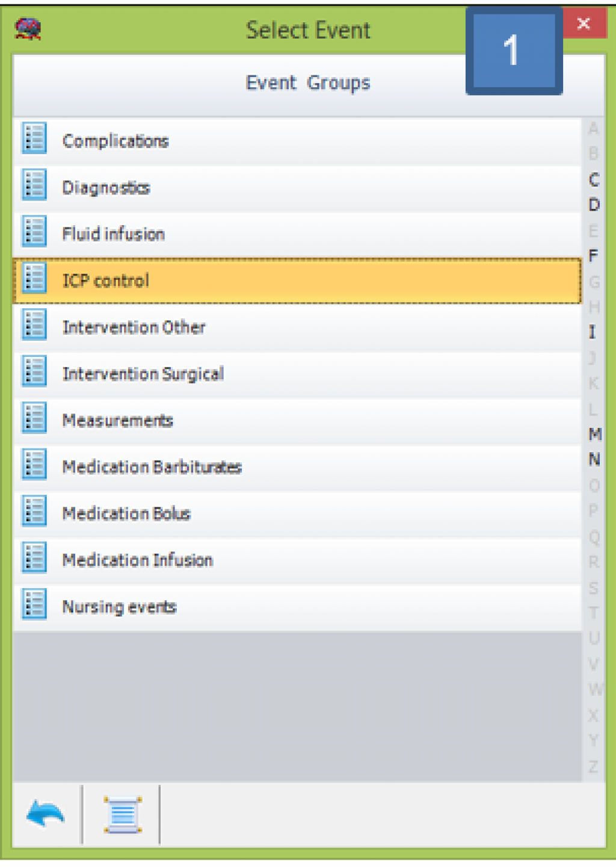Click the list icon beside Complications
The image size is (616, 868).
tap(34, 139)
